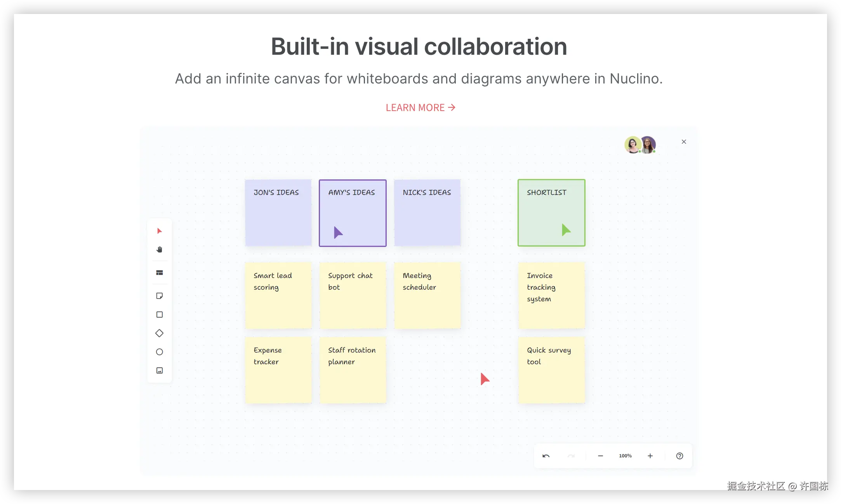Image resolution: width=841 pixels, height=504 pixels.
Task: Zoom out with the minus button
Action: (x=600, y=456)
